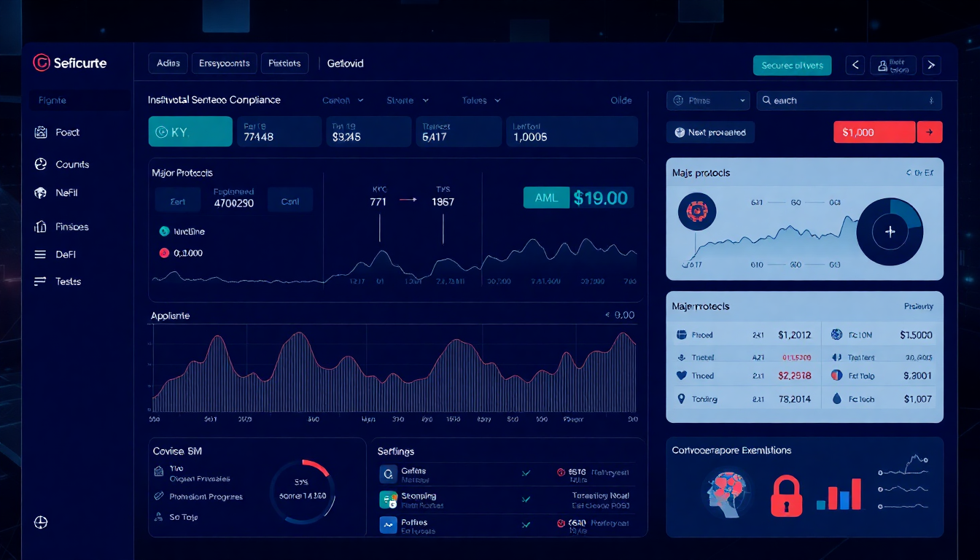Toggle the checkmark on the Pofifes row
This screenshot has width=980, height=560.
pyautogui.click(x=525, y=524)
